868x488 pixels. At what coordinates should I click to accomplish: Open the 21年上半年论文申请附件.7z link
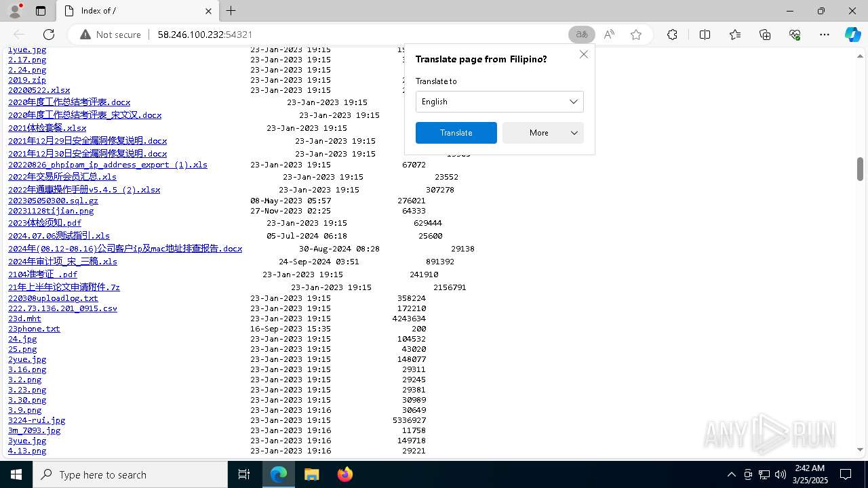[64, 287]
